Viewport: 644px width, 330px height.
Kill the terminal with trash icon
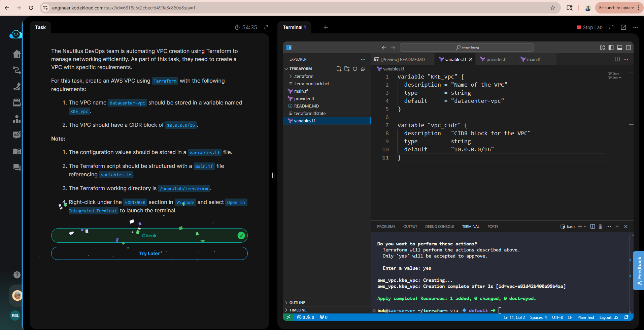[x=600, y=227]
